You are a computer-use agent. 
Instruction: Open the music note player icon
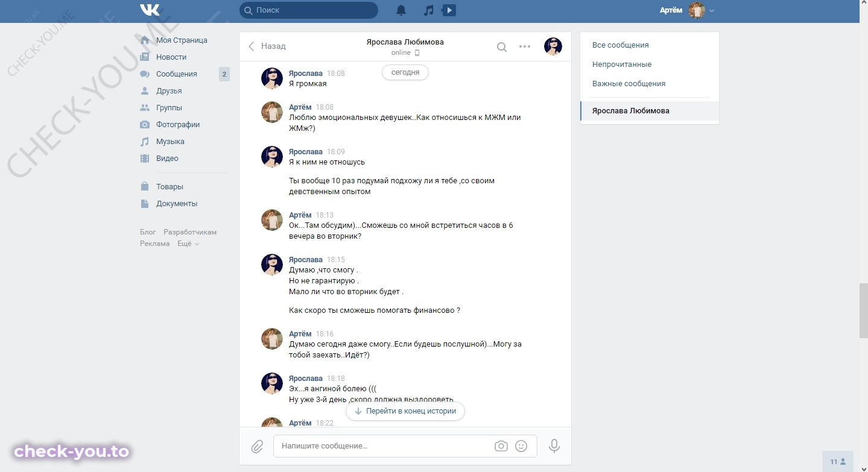(x=428, y=10)
